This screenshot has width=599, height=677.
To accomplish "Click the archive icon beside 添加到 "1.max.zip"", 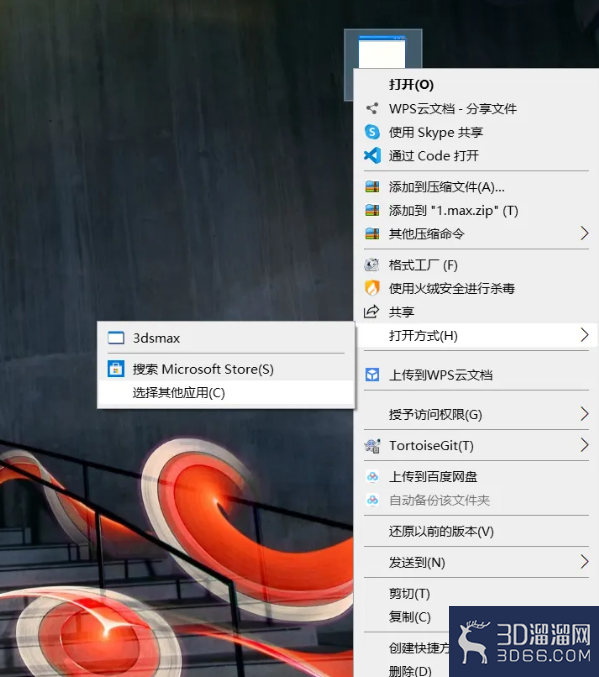I will click(x=372, y=210).
